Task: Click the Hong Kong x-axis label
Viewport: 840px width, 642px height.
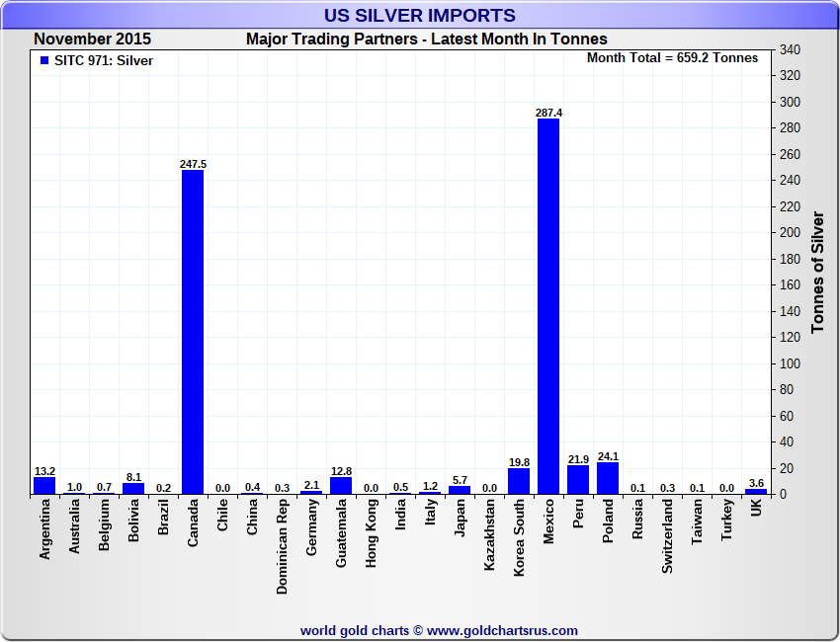Action: click(x=371, y=535)
